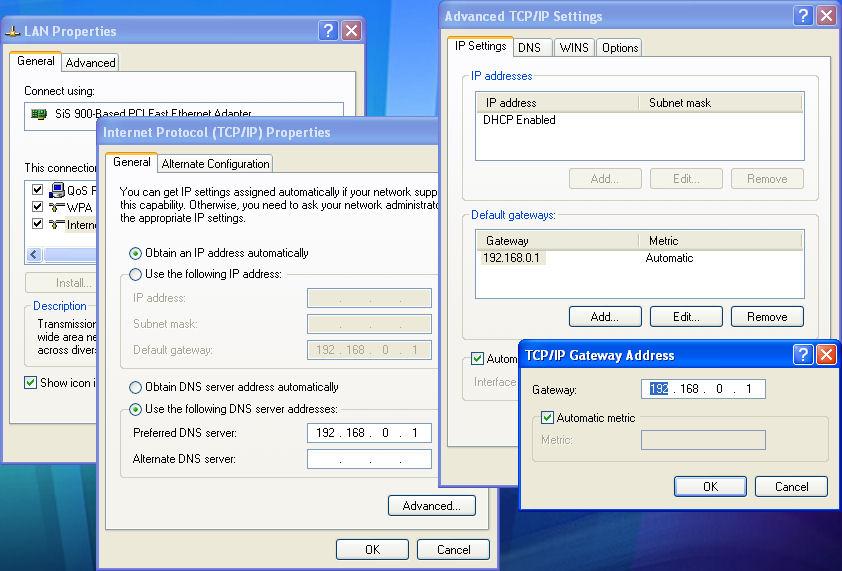Click the Alternate DNS server field
This screenshot has height=571, width=842.
pos(369,459)
